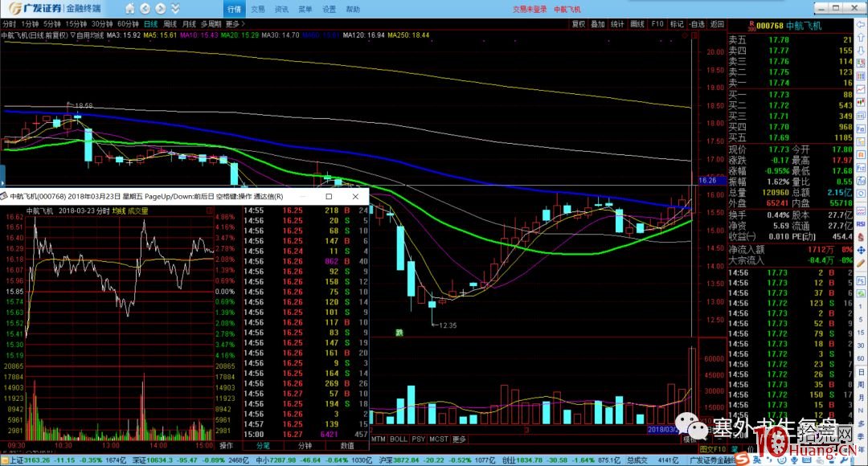Click the FS sidebar icon
This screenshot has height=466, width=868.
coord(861,280)
